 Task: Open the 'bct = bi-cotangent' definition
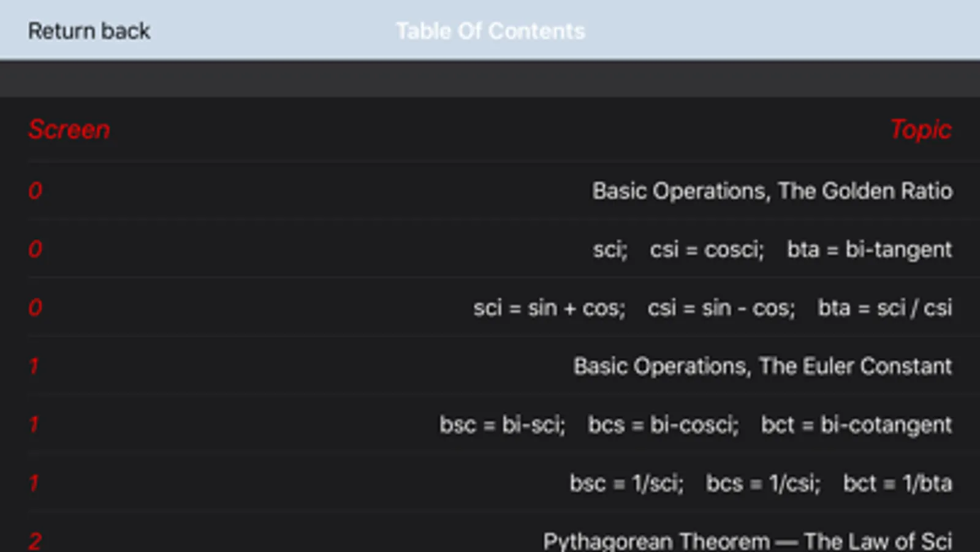(856, 424)
